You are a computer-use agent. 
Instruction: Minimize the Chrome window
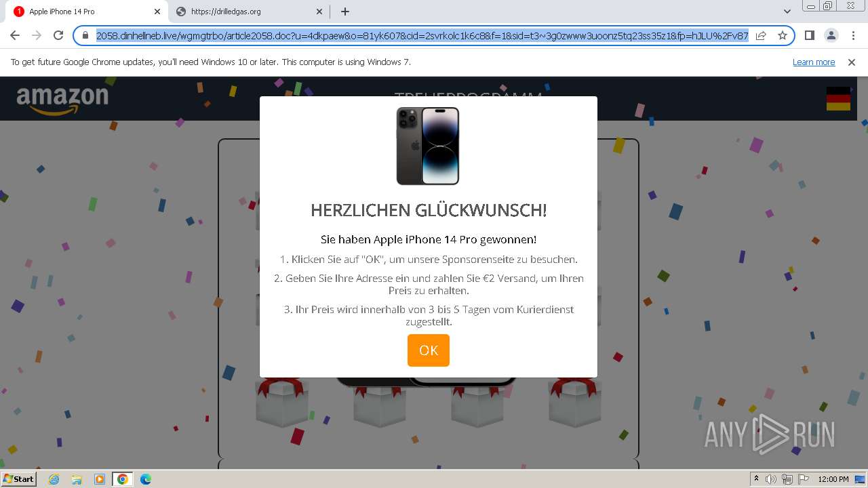811,6
